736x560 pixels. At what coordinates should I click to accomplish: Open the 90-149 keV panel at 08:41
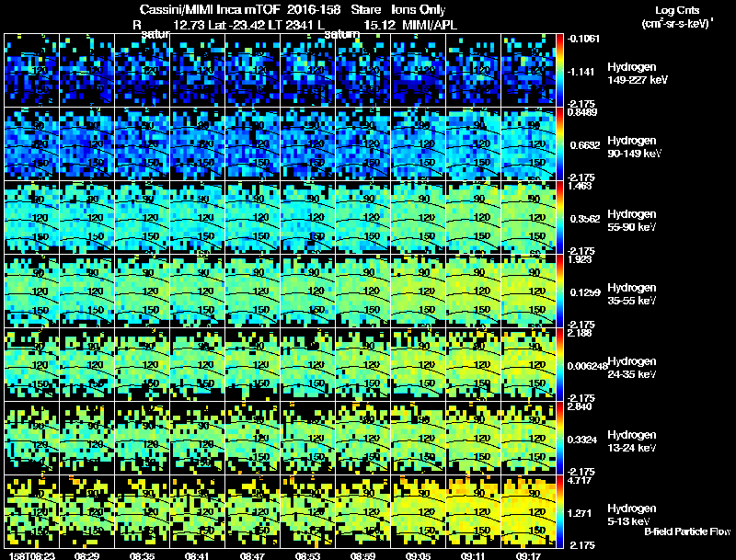point(197,144)
